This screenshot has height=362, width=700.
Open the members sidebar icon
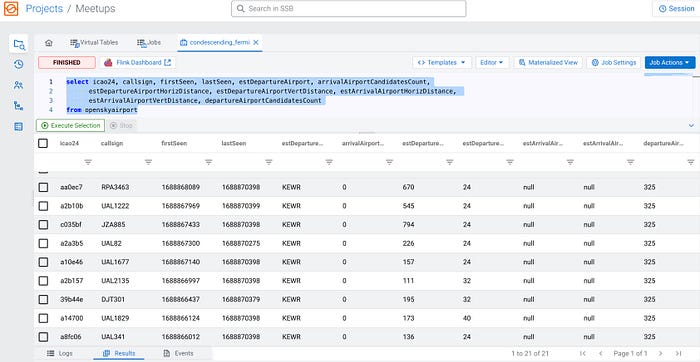point(18,85)
